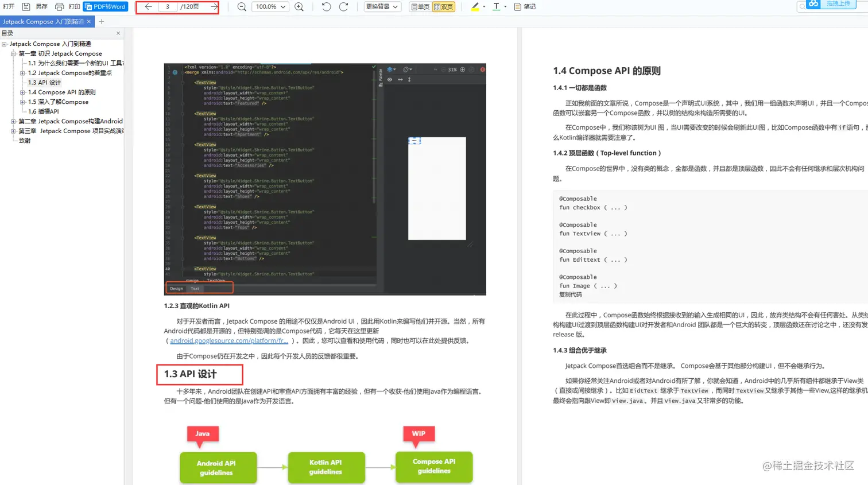Image resolution: width=868 pixels, height=485 pixels.
Task: Click the red Java label in diagram
Action: [203, 434]
